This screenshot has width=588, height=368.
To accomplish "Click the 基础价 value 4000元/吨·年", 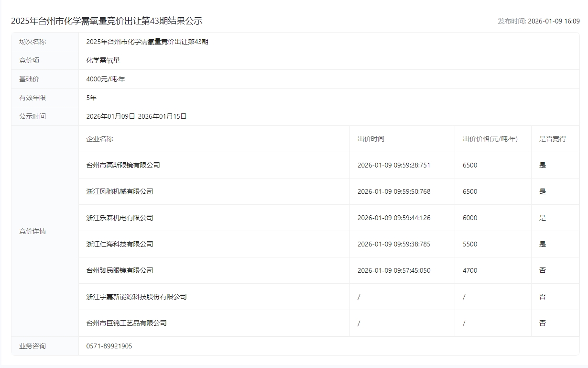I will (x=106, y=79).
